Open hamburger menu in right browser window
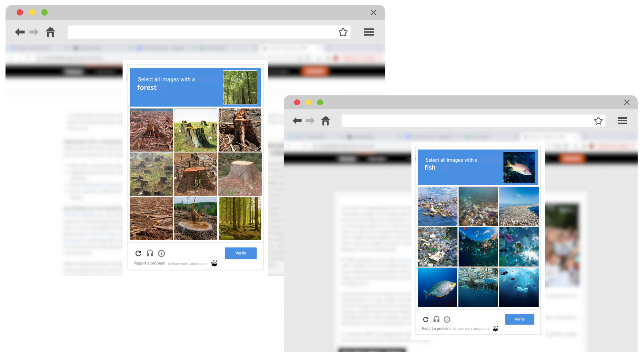Screen dimensions: 644x362 click(x=622, y=121)
